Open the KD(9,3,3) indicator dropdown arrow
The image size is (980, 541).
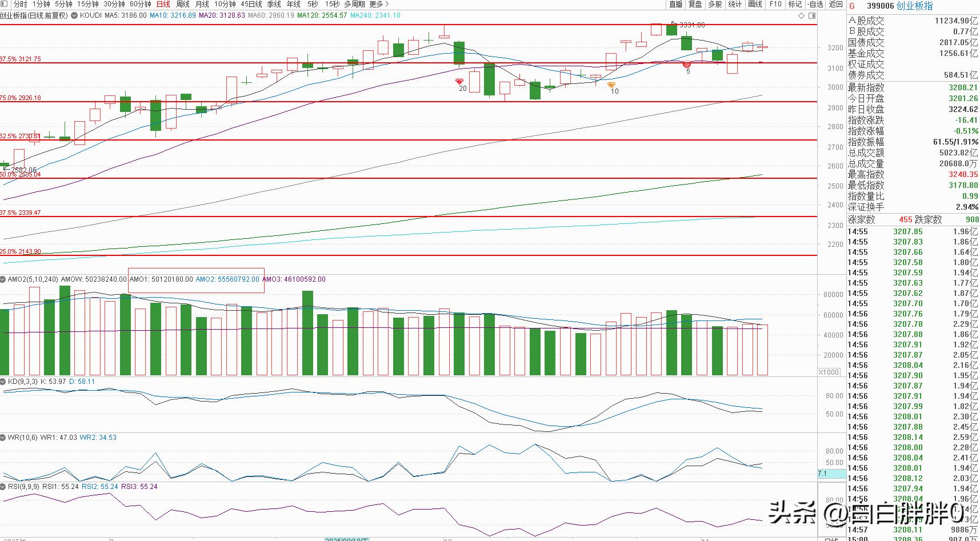(x=3, y=382)
